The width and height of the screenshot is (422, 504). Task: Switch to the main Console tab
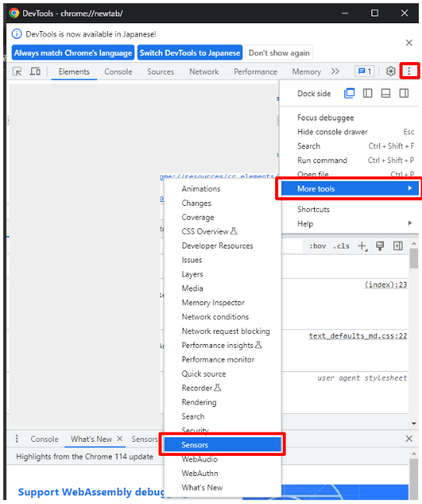[118, 71]
